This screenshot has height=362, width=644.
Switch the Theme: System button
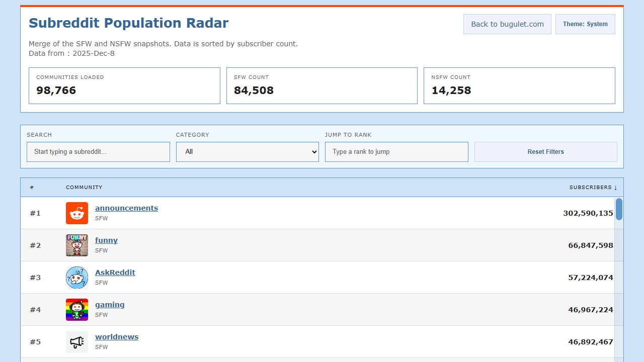(585, 24)
